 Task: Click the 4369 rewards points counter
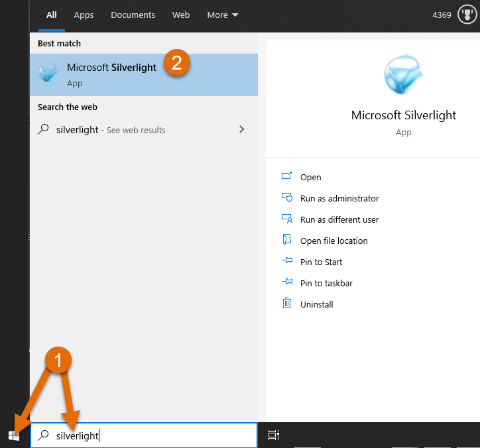pyautogui.click(x=442, y=15)
